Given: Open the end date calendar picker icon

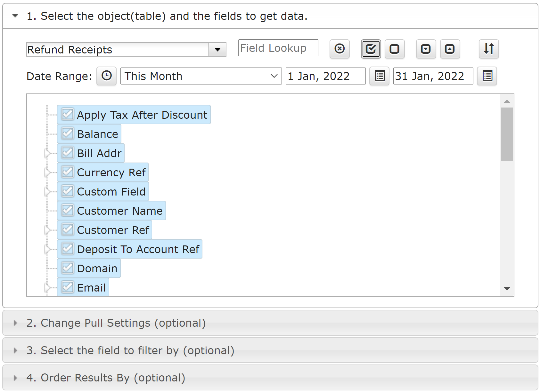Looking at the screenshot, I should [487, 76].
